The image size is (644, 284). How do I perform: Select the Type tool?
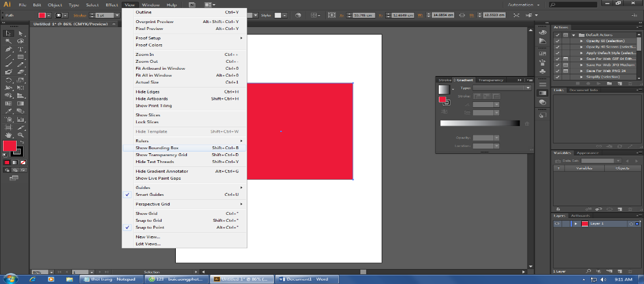[20, 49]
